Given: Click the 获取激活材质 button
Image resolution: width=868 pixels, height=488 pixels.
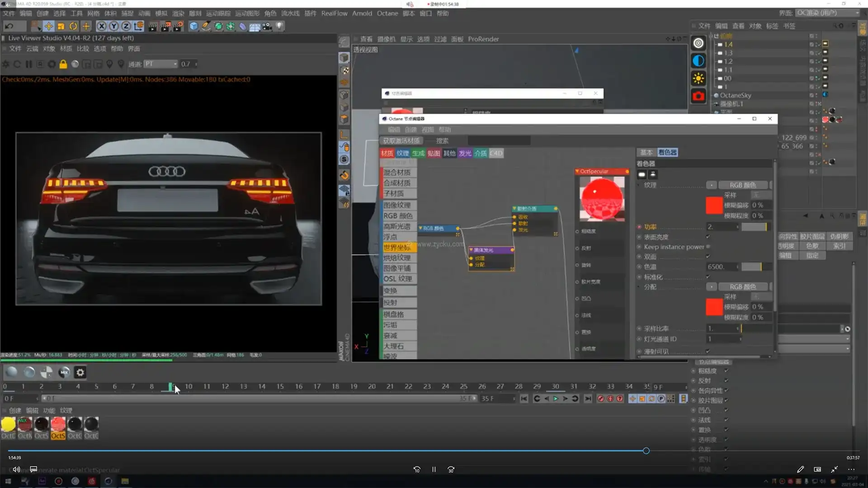Looking at the screenshot, I should tap(401, 141).
